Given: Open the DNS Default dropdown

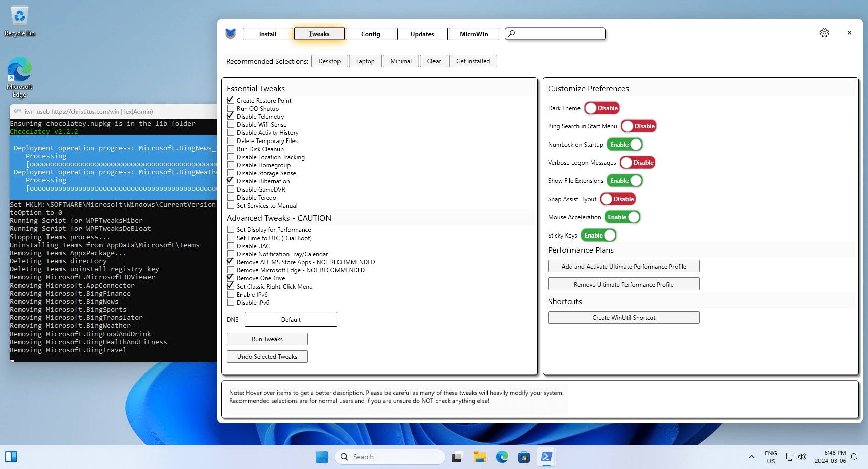Looking at the screenshot, I should click(x=291, y=319).
